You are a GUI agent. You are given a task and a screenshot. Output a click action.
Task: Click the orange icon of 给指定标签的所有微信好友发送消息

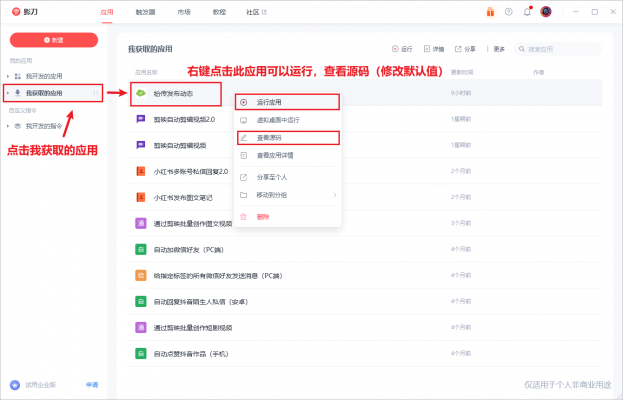point(141,275)
